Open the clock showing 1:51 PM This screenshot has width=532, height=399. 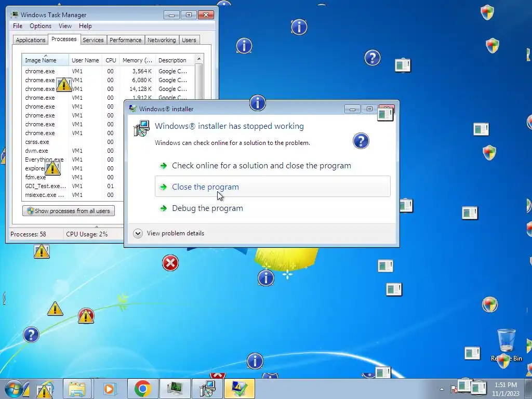coord(506,389)
